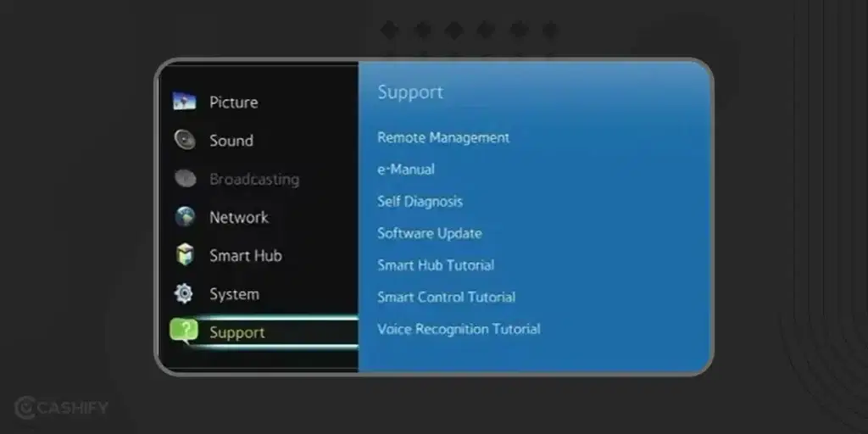Image resolution: width=868 pixels, height=434 pixels.
Task: Select the System menu item
Action: (x=234, y=294)
